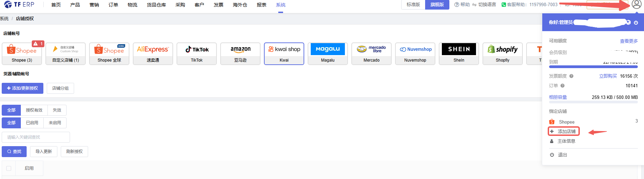This screenshot has height=179, width=644.
Task: Open the 系统 menu
Action: [x=281, y=5]
